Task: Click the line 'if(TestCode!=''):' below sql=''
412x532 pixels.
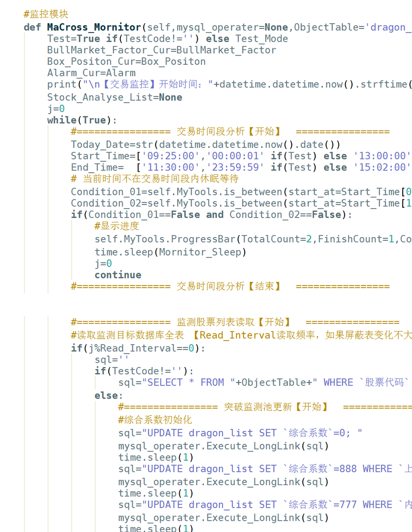Action: pos(144,371)
